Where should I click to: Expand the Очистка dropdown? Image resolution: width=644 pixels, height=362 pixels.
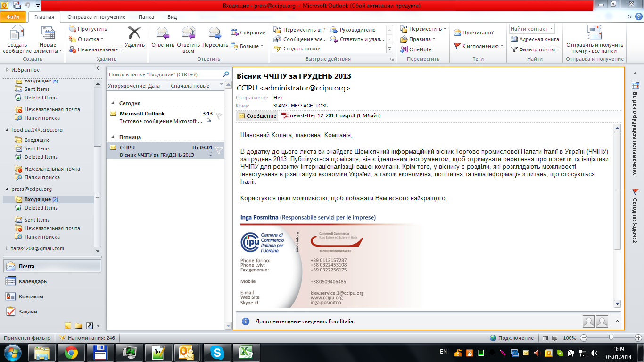pyautogui.click(x=86, y=39)
